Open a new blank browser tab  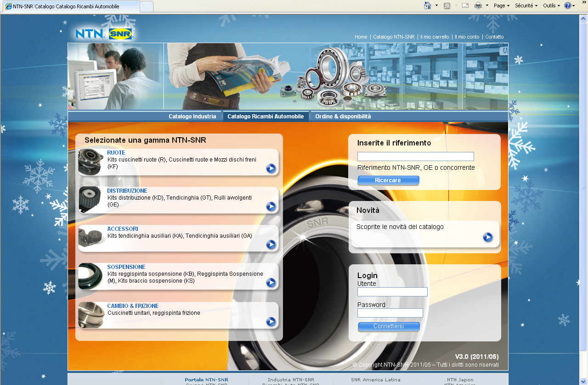click(147, 6)
